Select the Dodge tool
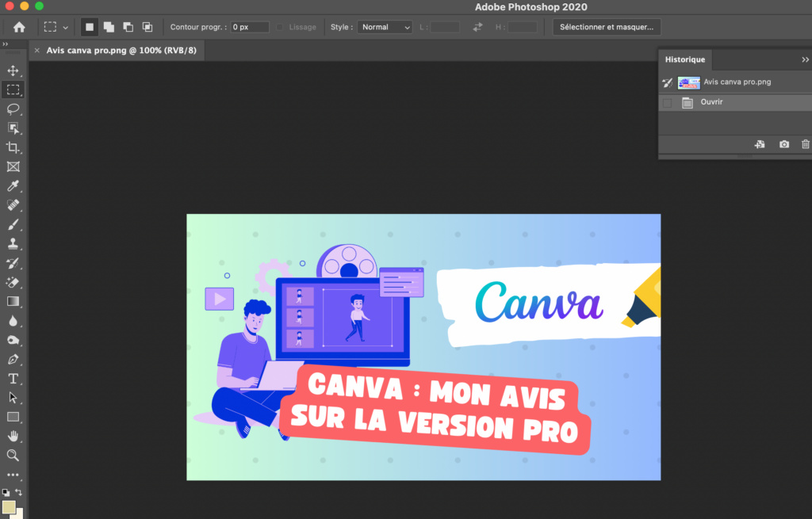 [13, 340]
